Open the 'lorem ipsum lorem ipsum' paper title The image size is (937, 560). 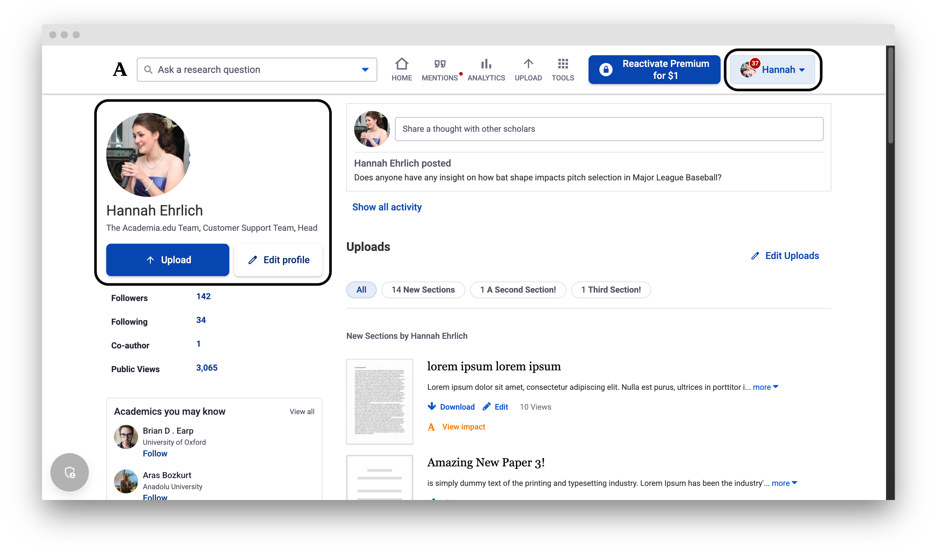click(x=494, y=366)
